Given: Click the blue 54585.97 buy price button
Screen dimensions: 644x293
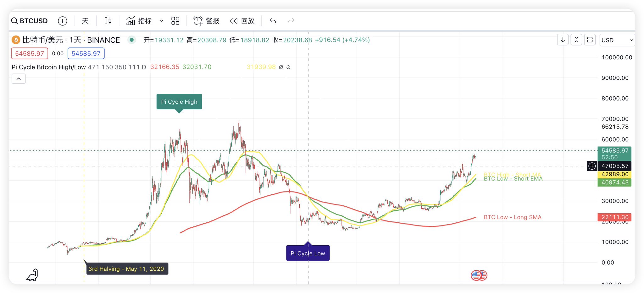Looking at the screenshot, I should 86,53.
